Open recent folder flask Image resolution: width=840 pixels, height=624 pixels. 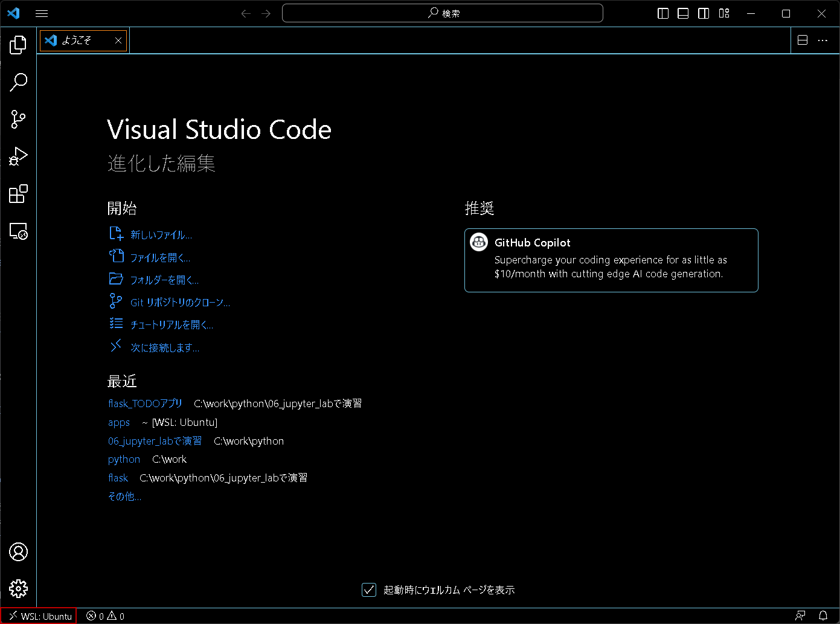point(118,478)
